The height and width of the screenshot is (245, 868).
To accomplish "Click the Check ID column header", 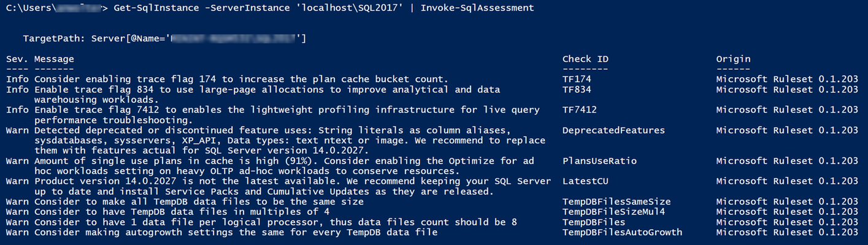I will point(585,59).
